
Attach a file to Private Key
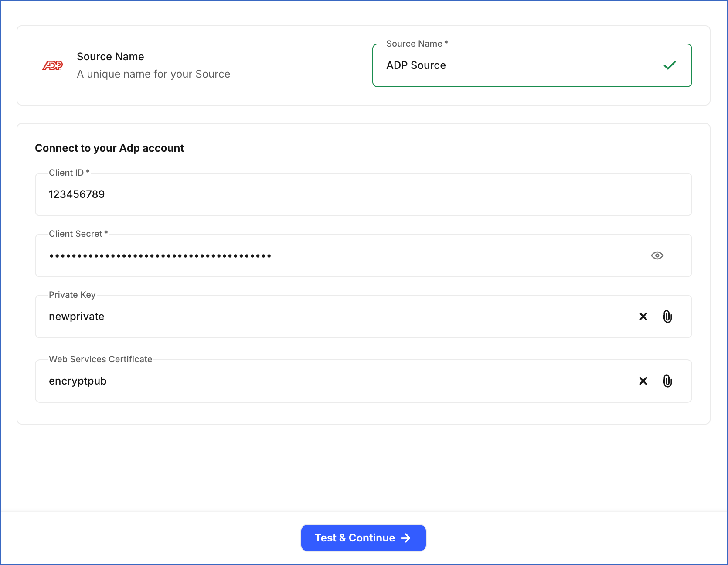(667, 317)
